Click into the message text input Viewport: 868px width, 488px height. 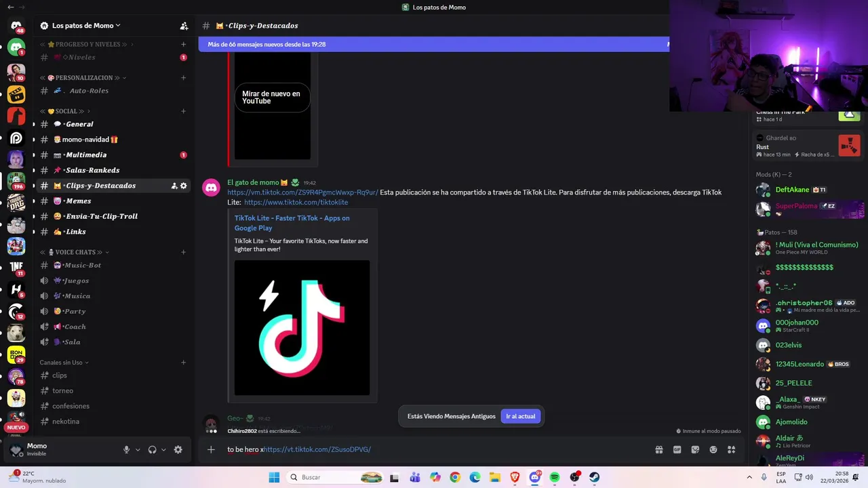point(434,449)
